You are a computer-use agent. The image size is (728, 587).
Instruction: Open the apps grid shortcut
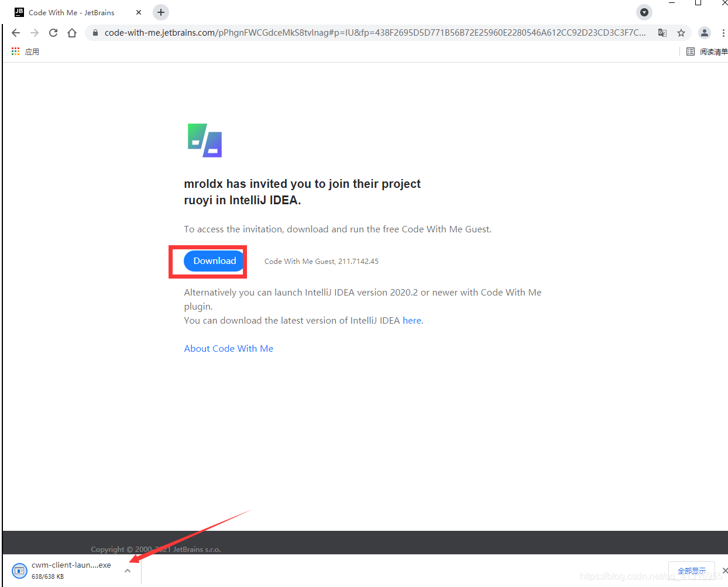click(25, 52)
